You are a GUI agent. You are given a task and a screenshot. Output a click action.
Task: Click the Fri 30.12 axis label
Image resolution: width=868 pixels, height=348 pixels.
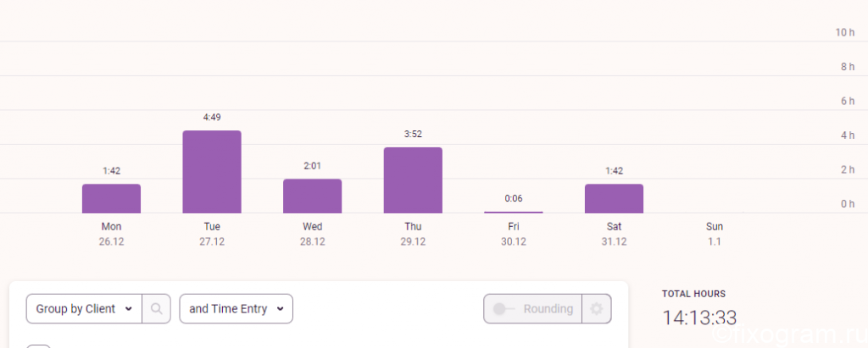pos(514,234)
